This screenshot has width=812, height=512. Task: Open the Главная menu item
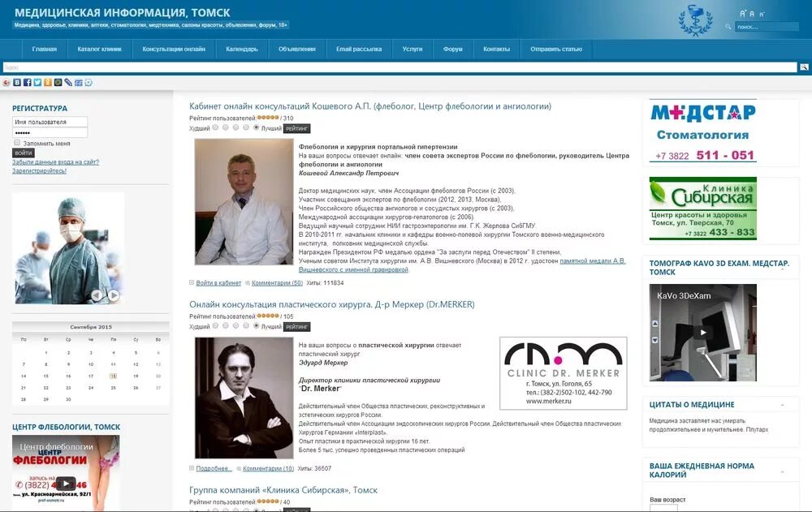click(x=45, y=49)
